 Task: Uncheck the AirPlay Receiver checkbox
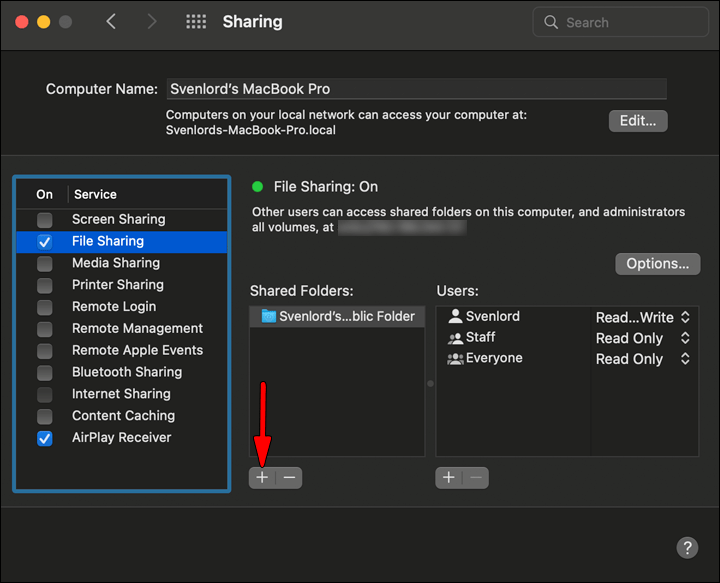(x=45, y=438)
